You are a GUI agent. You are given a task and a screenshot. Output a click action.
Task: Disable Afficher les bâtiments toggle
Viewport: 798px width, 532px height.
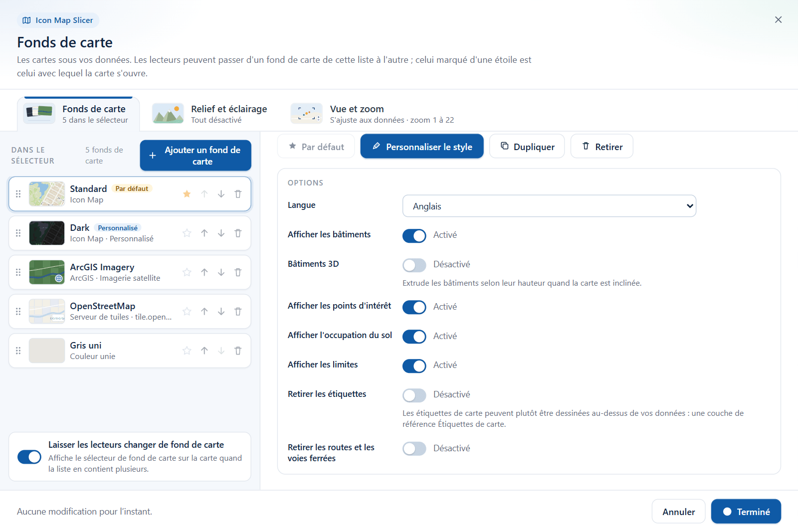pyautogui.click(x=414, y=236)
